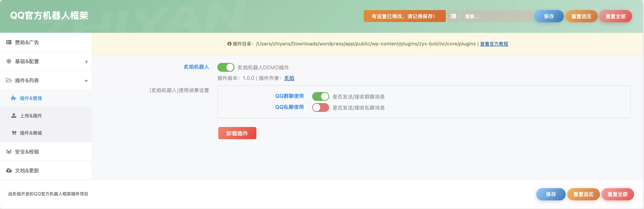Image resolution: width=644 pixels, height=209 pixels.
Task: Click the top 重置全部 button
Action: [x=615, y=16]
